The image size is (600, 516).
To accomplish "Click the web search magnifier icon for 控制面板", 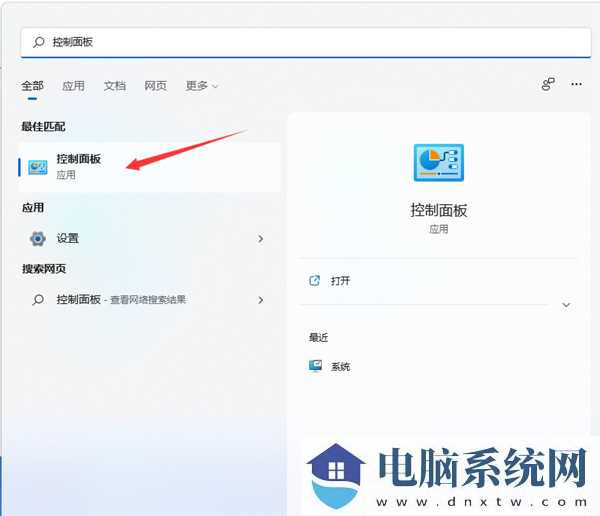I will click(x=38, y=299).
